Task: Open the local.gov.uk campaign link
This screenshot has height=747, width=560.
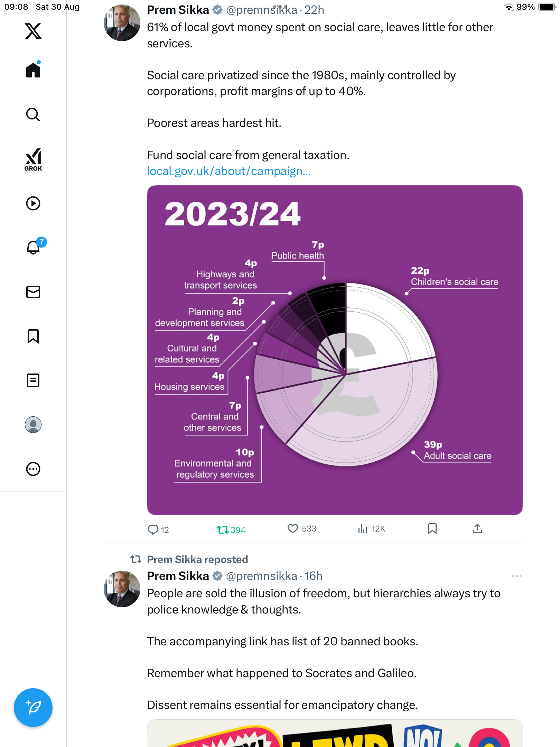Action: pos(228,171)
